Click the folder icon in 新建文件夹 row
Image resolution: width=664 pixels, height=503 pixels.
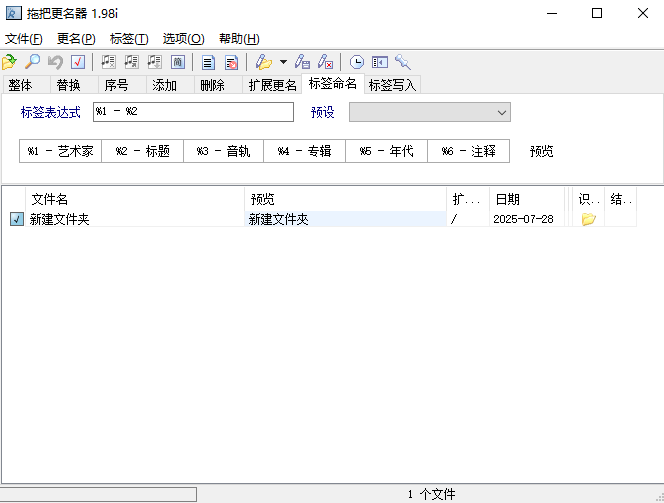(x=589, y=219)
